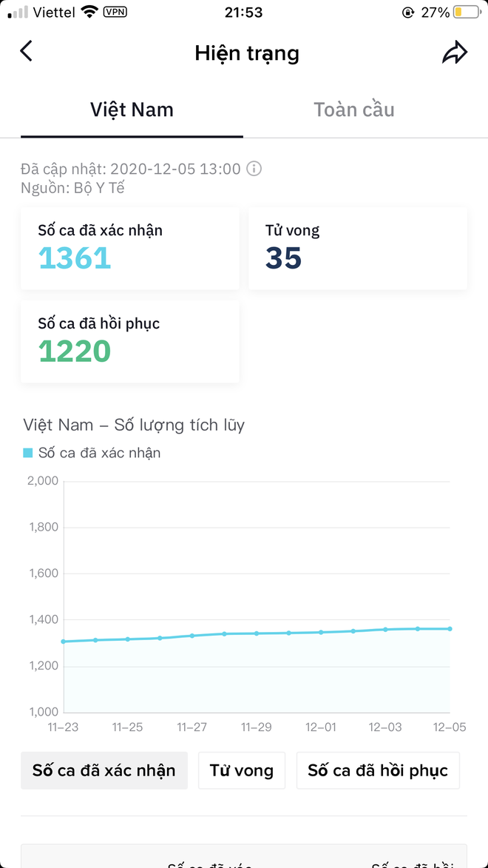The height and width of the screenshot is (868, 488).
Task: Tap the rotation lock status icon
Action: [x=407, y=13]
